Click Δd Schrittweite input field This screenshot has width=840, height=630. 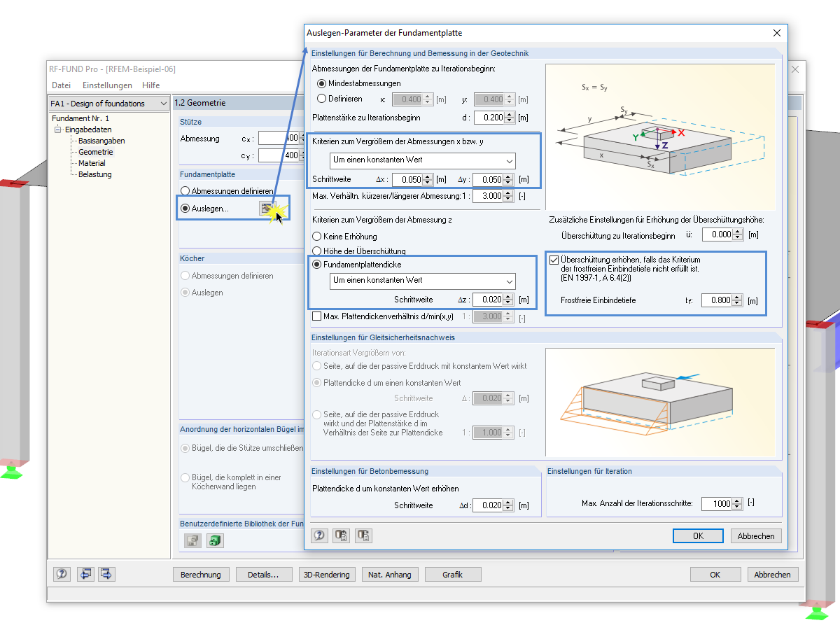[x=489, y=505]
